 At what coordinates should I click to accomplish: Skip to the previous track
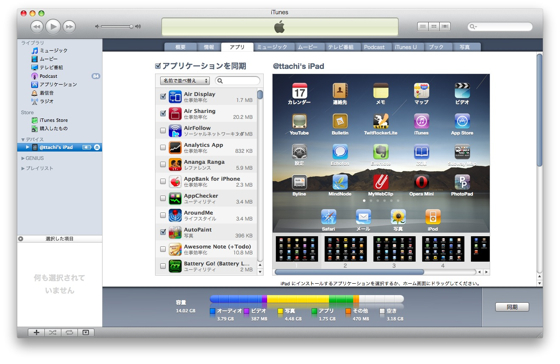click(x=37, y=26)
